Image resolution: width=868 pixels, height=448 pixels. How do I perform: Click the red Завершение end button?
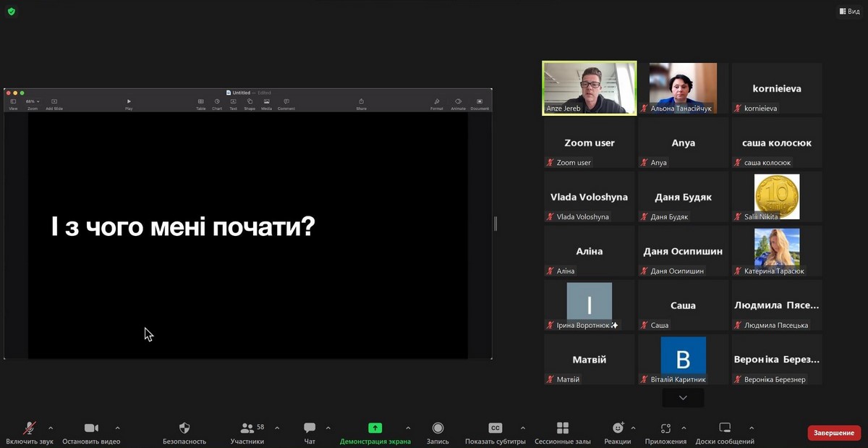[x=834, y=433]
